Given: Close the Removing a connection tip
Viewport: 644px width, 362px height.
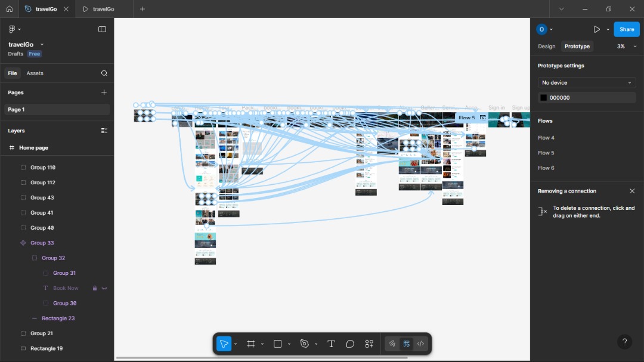Looking at the screenshot, I should tap(632, 191).
